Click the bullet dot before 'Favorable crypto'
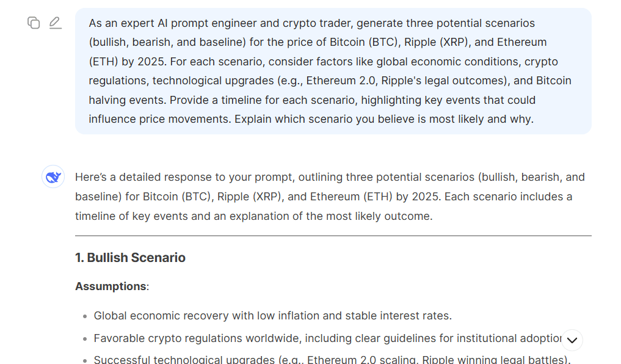The width and height of the screenshot is (621, 364). (x=84, y=338)
